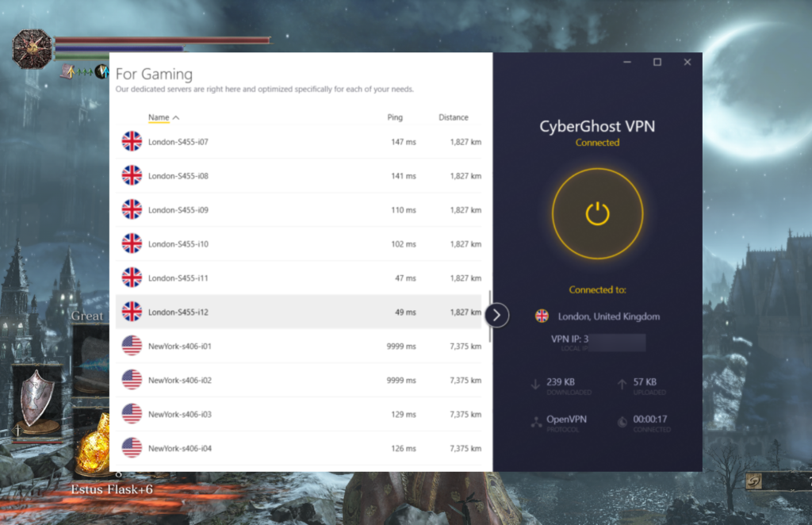Click the OpenVPN protocol icon
Image resolution: width=812 pixels, height=525 pixels.
(x=536, y=420)
